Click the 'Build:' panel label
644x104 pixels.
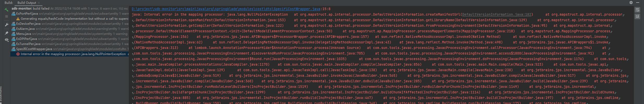pos(9,3)
